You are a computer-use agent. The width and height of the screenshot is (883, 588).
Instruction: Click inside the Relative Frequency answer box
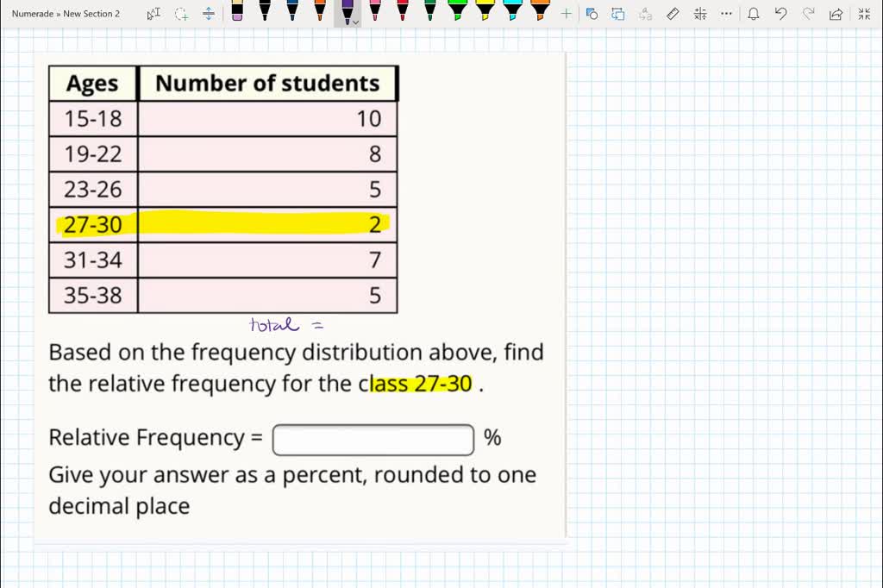click(x=373, y=440)
